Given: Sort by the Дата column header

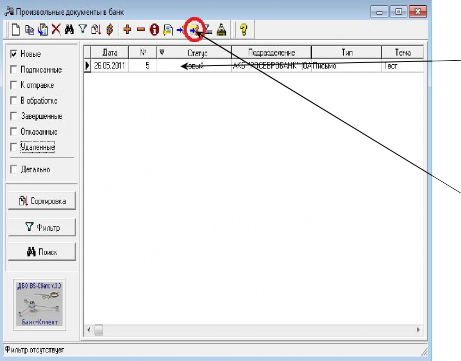Looking at the screenshot, I should 109,52.
